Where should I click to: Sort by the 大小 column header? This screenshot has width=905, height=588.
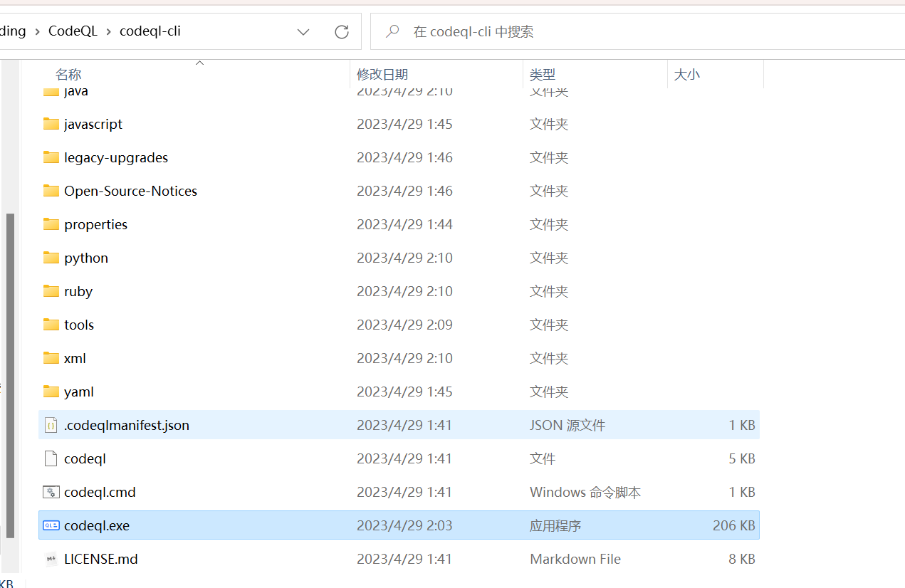tap(687, 74)
